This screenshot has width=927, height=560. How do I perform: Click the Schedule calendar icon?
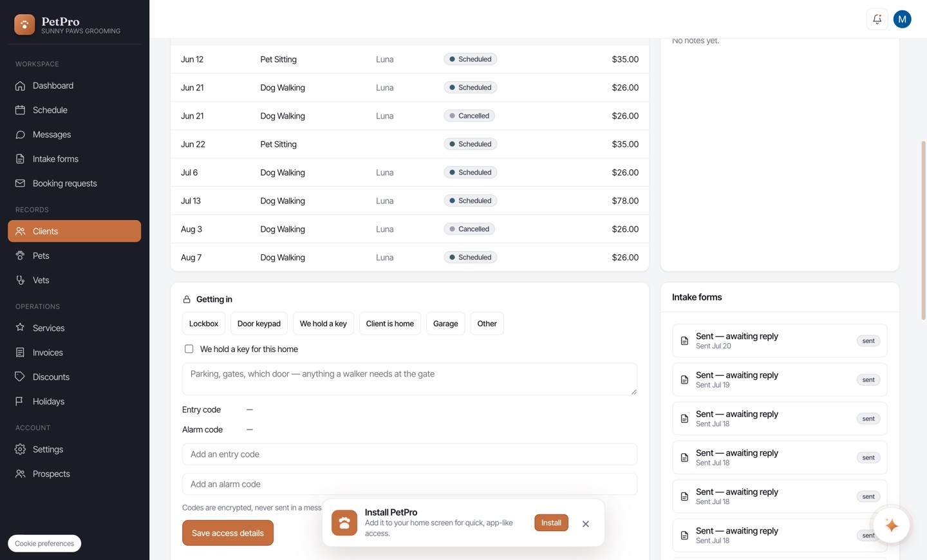click(20, 110)
